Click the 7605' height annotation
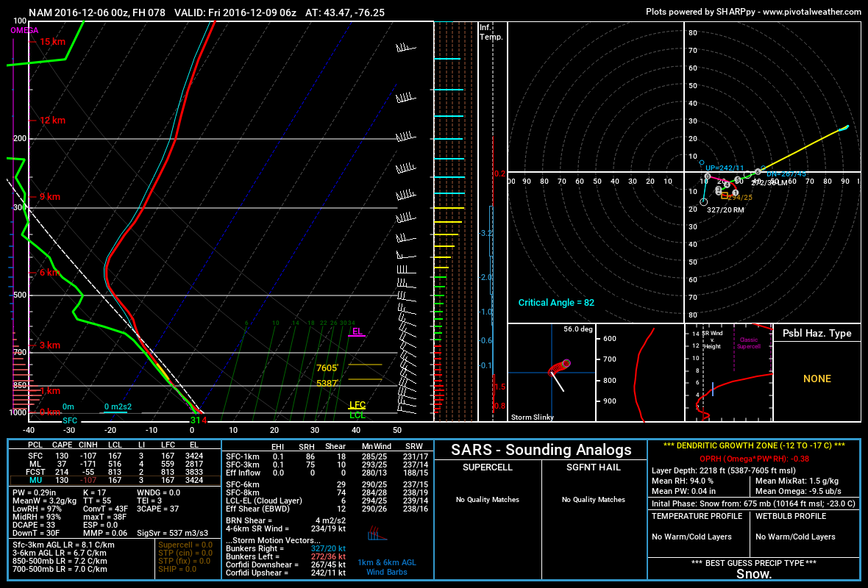868x588 pixels. tap(327, 367)
